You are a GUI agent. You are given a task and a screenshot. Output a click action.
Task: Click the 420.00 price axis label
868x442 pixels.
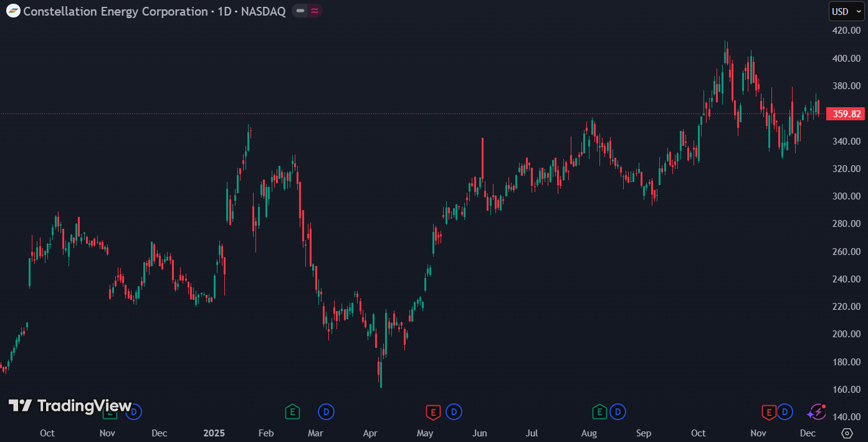847,31
